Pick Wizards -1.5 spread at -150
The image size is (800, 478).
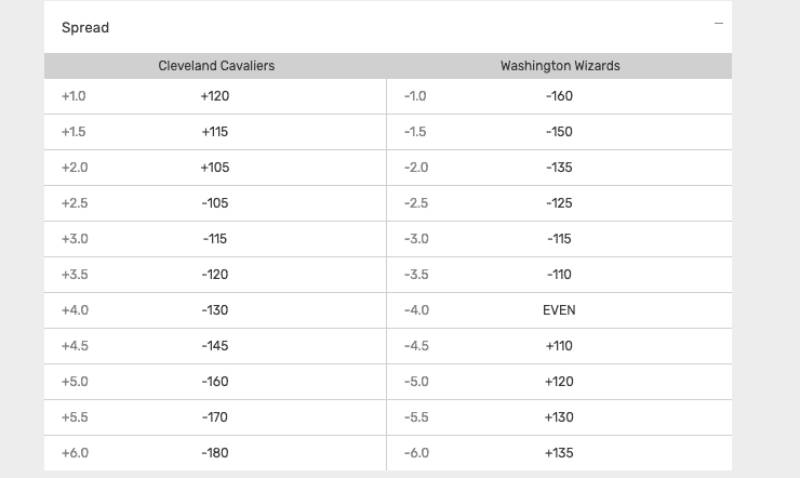pyautogui.click(x=559, y=132)
